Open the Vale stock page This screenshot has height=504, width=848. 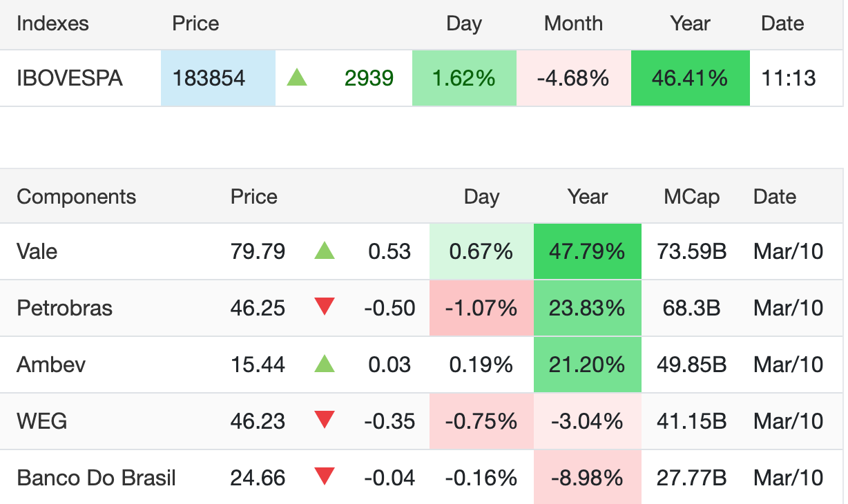tap(37, 251)
